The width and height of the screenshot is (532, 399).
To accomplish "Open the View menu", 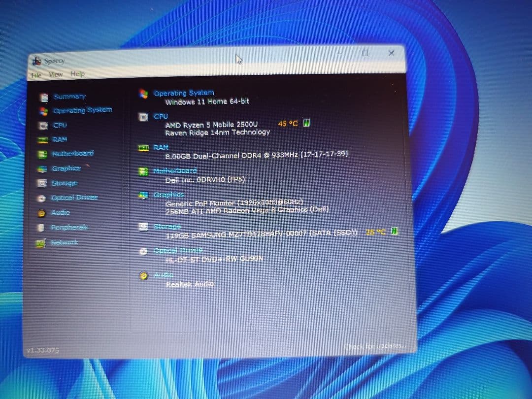I will pos(56,74).
